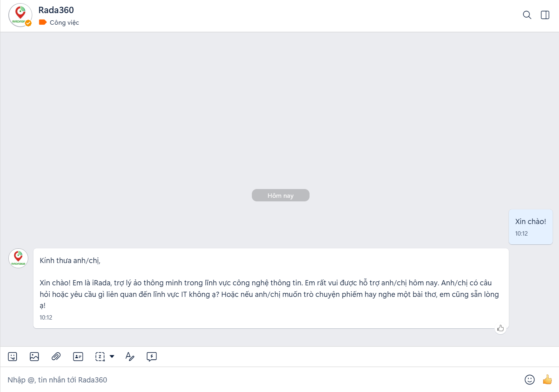Open the quick message icon
559x392 pixels.
(x=152, y=357)
